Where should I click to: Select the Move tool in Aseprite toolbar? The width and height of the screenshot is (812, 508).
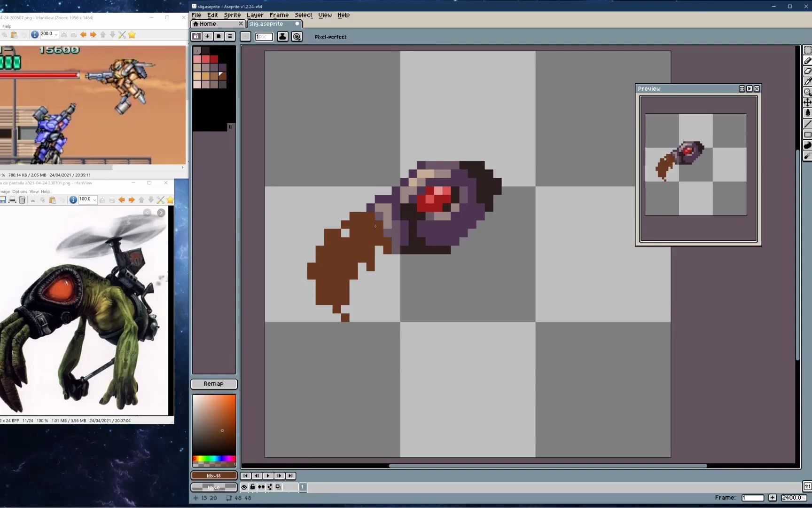point(807,103)
